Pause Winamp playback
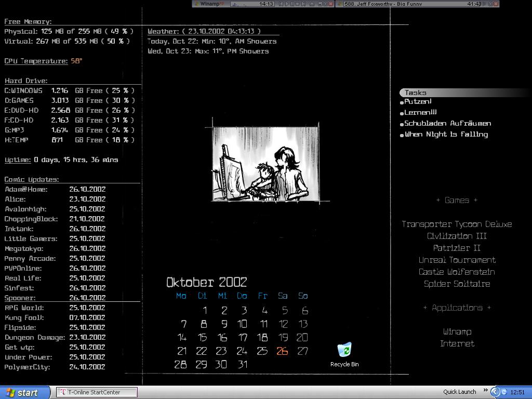532x399 pixels. [x=292, y=4]
